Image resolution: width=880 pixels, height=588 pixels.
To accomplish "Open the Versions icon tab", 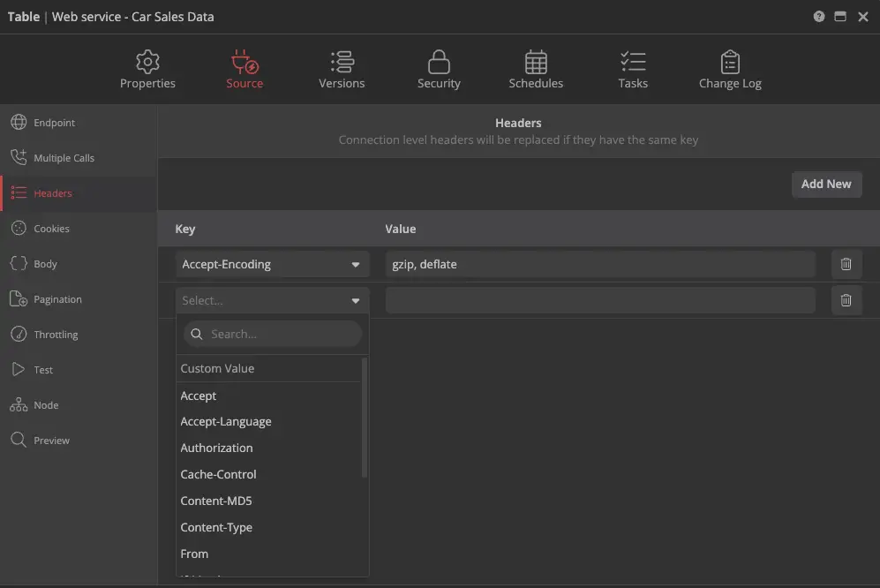I will pyautogui.click(x=342, y=62).
